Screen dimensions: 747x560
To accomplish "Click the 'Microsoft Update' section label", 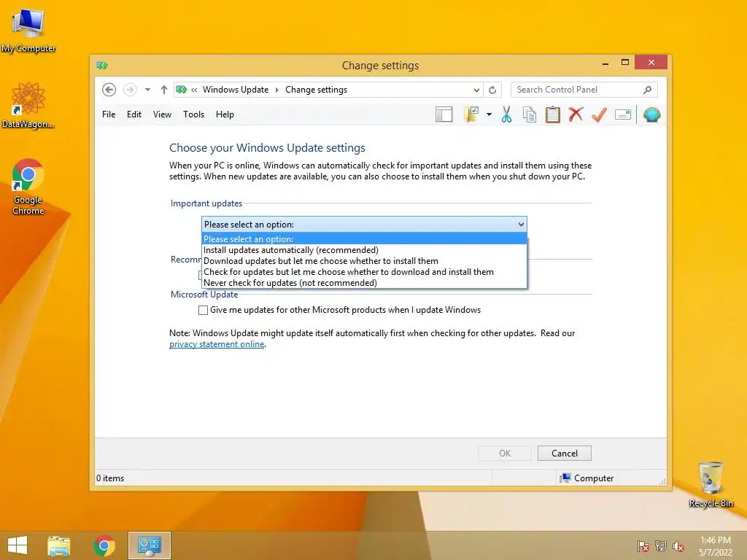I will point(204,295).
